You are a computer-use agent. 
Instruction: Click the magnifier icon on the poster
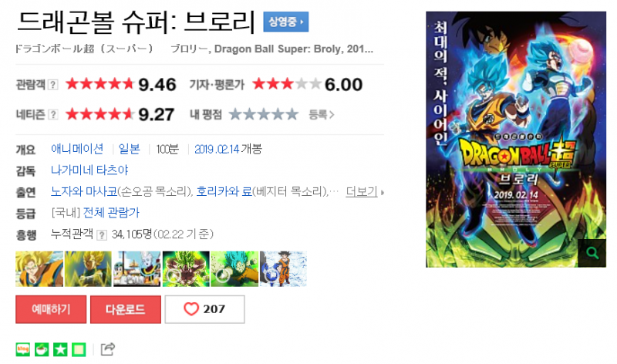(x=592, y=253)
